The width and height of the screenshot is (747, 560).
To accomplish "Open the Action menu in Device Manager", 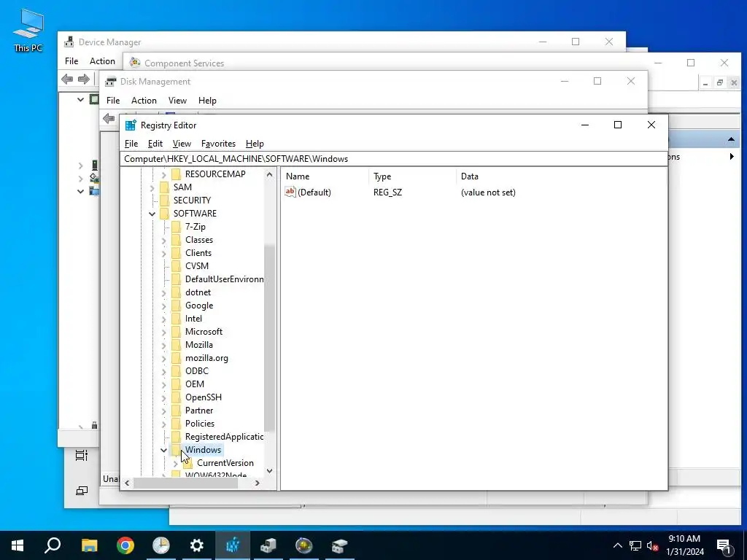I will click(x=102, y=61).
